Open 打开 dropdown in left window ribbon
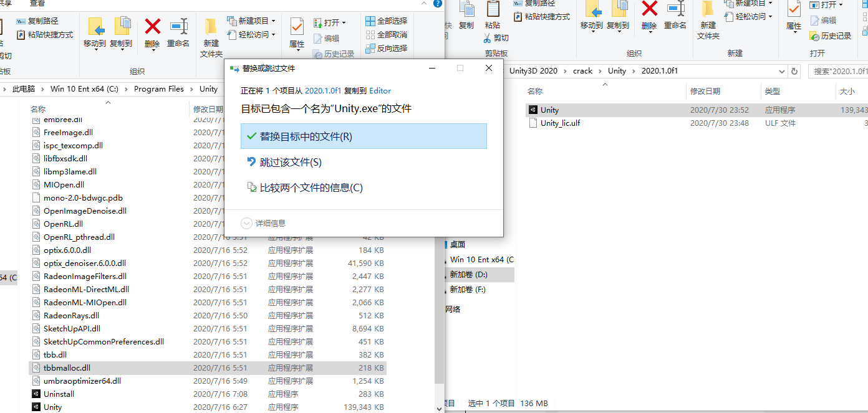The image size is (868, 413). pyautogui.click(x=330, y=23)
